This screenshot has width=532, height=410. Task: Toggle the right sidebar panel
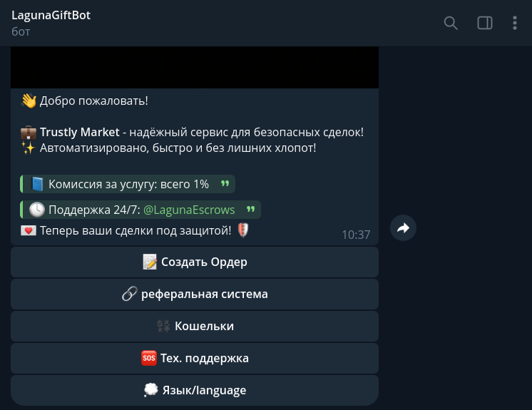[485, 23]
